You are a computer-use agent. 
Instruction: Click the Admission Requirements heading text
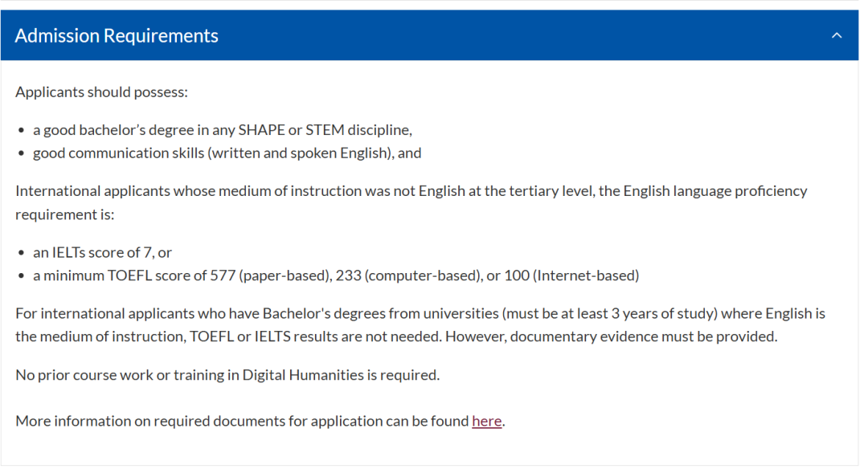coord(117,36)
